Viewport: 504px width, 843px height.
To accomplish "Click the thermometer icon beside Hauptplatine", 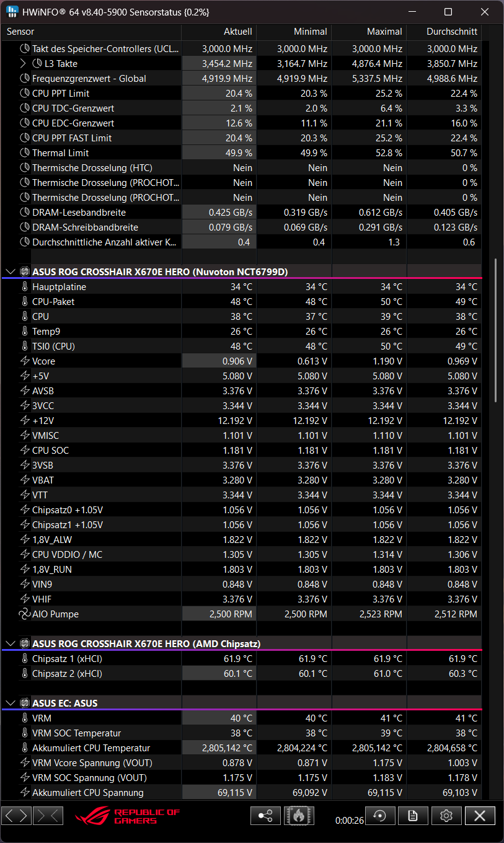I will click(25, 287).
